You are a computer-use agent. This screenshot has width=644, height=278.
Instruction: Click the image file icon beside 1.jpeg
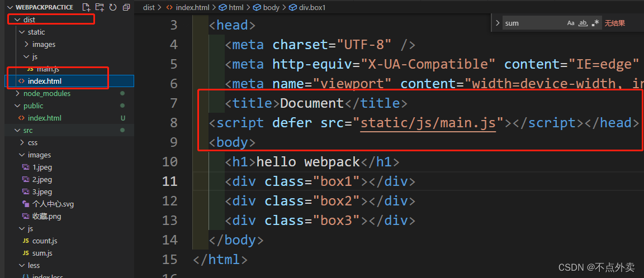26,167
